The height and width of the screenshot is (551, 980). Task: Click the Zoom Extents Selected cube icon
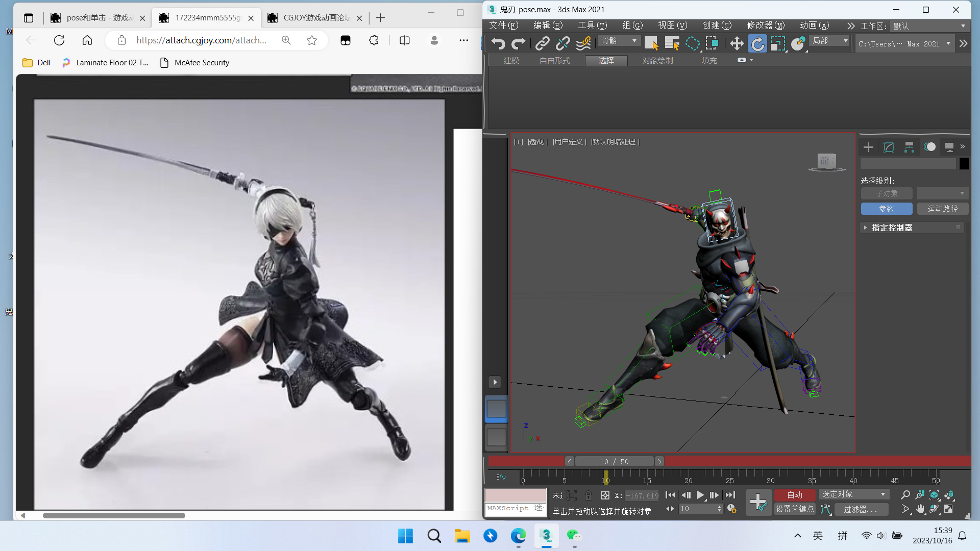(x=934, y=495)
